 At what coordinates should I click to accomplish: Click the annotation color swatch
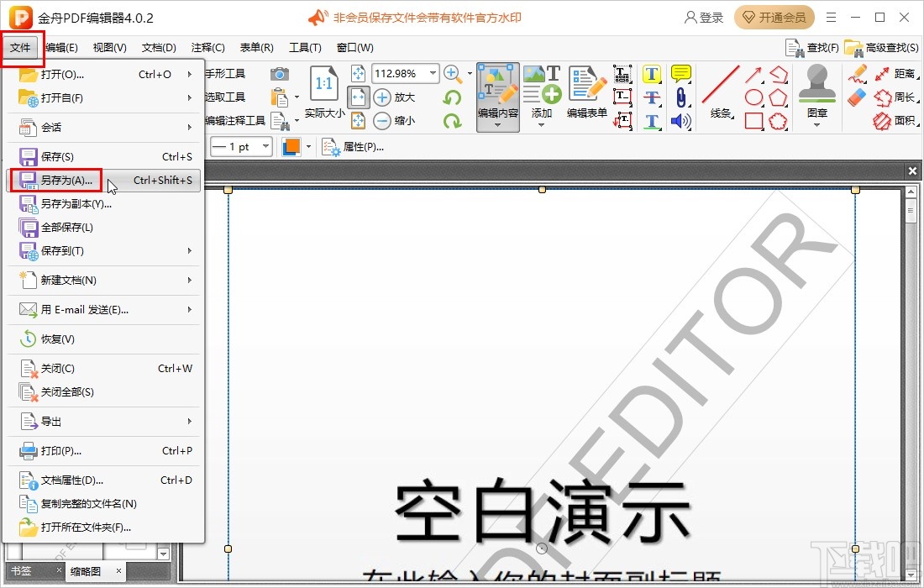tap(293, 146)
